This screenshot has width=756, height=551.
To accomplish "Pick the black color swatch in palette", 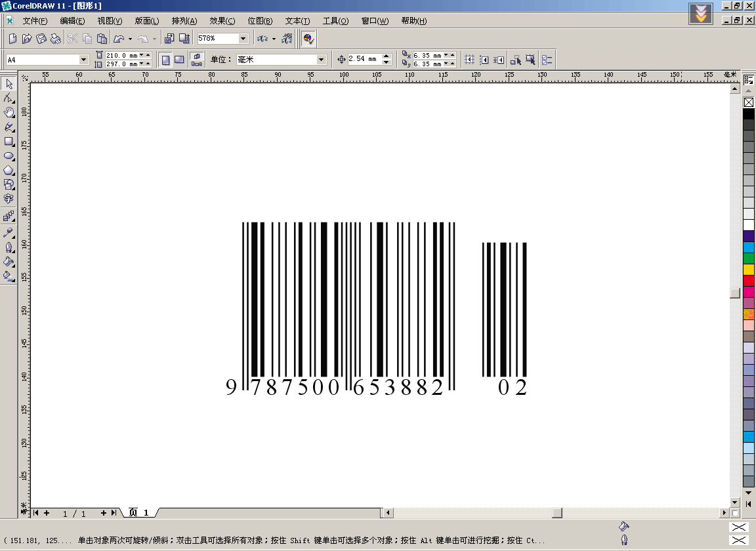I will coord(749,113).
